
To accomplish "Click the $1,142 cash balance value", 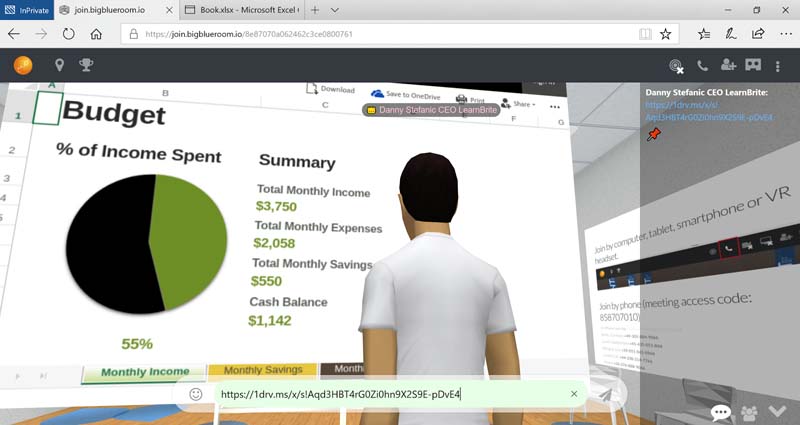I will click(x=270, y=321).
